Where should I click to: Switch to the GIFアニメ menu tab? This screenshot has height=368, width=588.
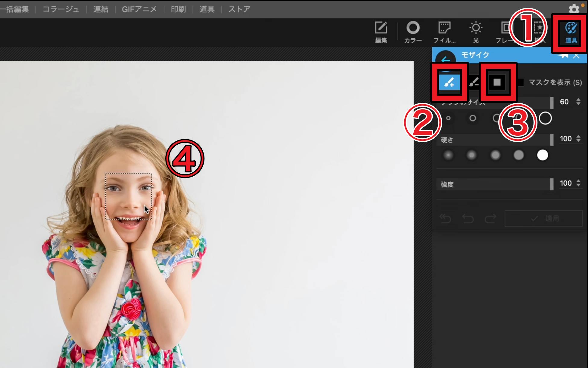[139, 9]
